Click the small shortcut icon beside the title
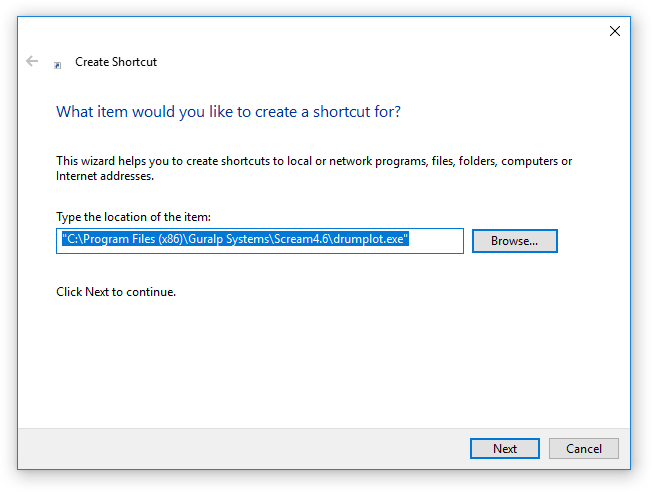The image size is (652, 492). [x=58, y=65]
